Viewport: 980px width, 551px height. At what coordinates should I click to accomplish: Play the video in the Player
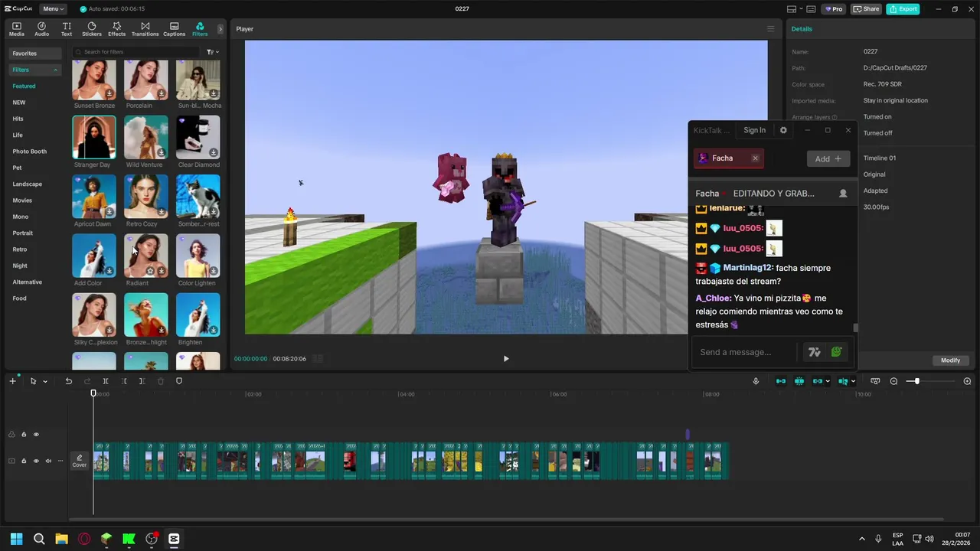(505, 358)
